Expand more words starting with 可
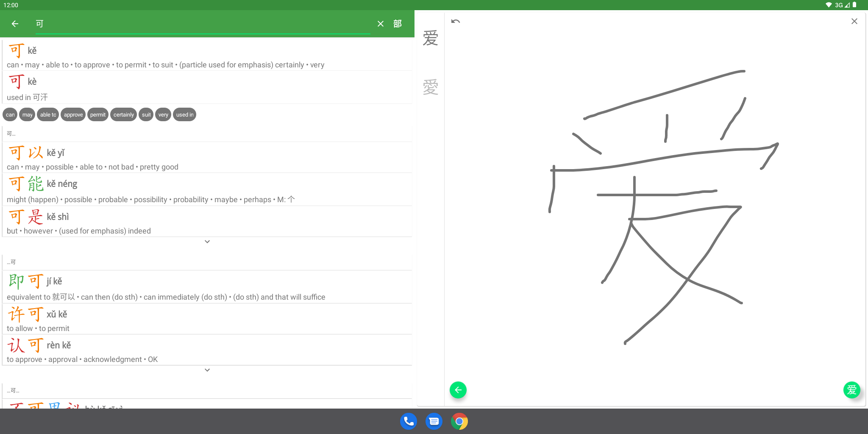Screen dimensions: 868x434 point(207,242)
